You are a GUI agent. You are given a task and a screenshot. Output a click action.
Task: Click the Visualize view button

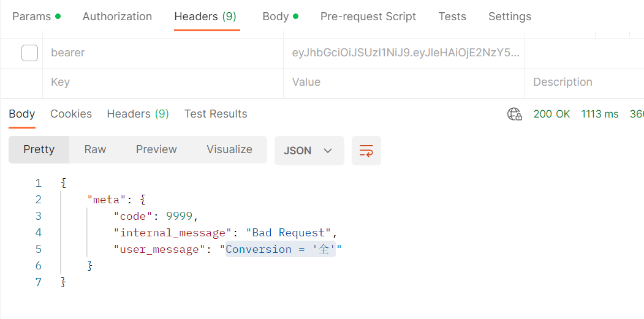point(229,149)
